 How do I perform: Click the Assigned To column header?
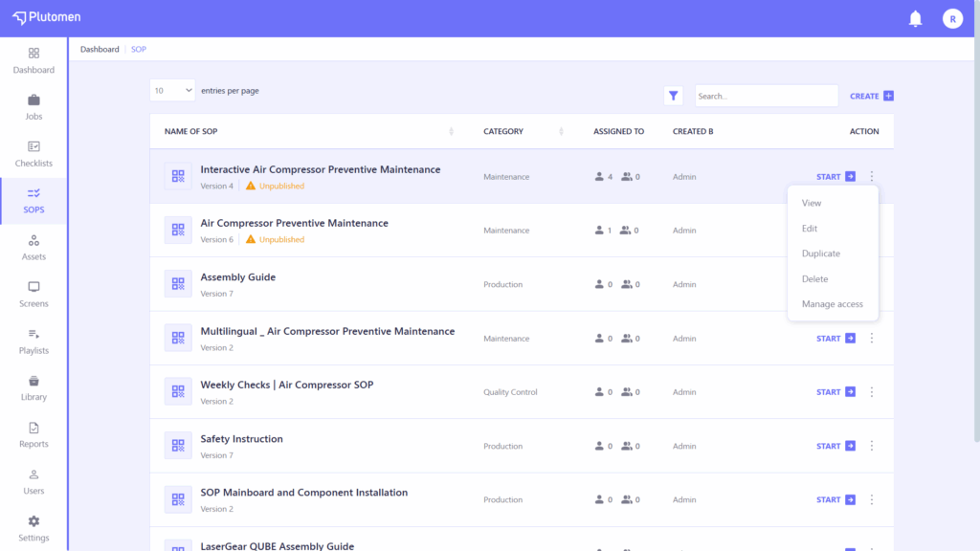click(618, 131)
